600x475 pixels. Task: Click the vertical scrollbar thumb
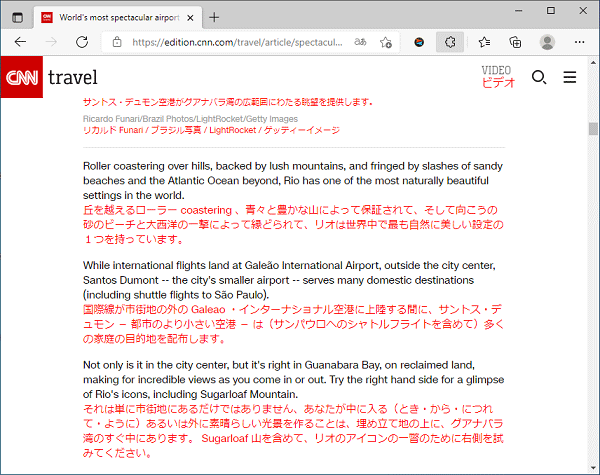coord(593,129)
